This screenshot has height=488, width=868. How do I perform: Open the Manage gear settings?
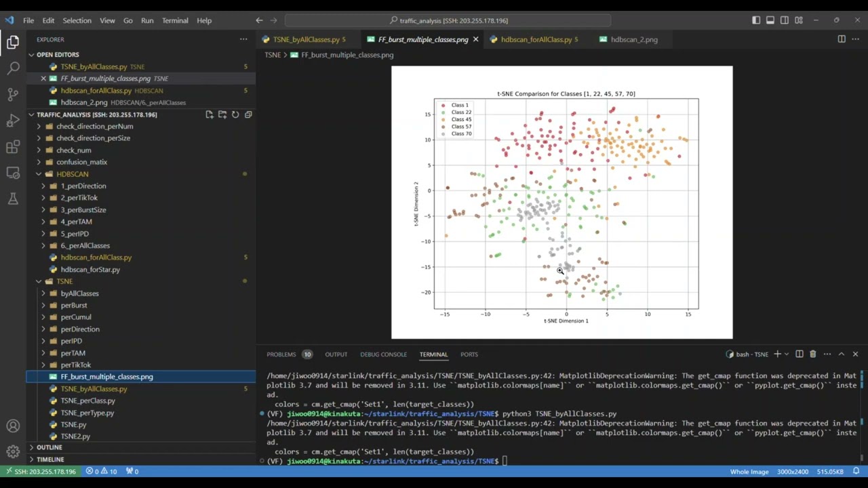pos(13,451)
